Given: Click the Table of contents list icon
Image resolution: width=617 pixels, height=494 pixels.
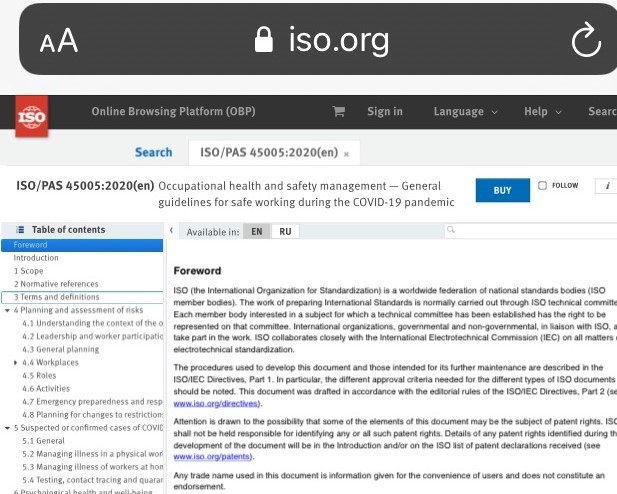Looking at the screenshot, I should [x=21, y=230].
